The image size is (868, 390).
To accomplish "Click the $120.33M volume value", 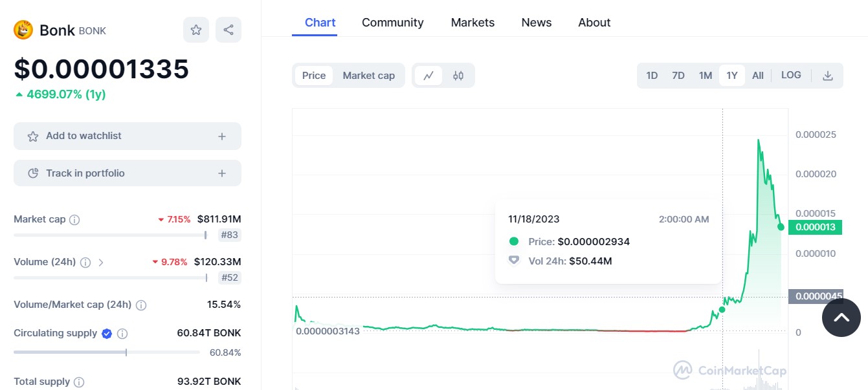I will (217, 262).
